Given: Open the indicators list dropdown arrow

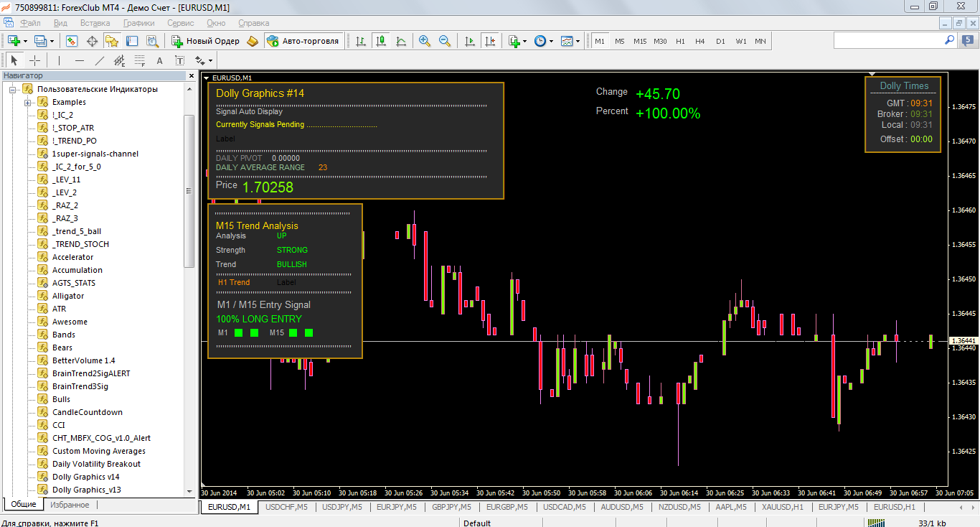Looking at the screenshot, I should [525, 41].
